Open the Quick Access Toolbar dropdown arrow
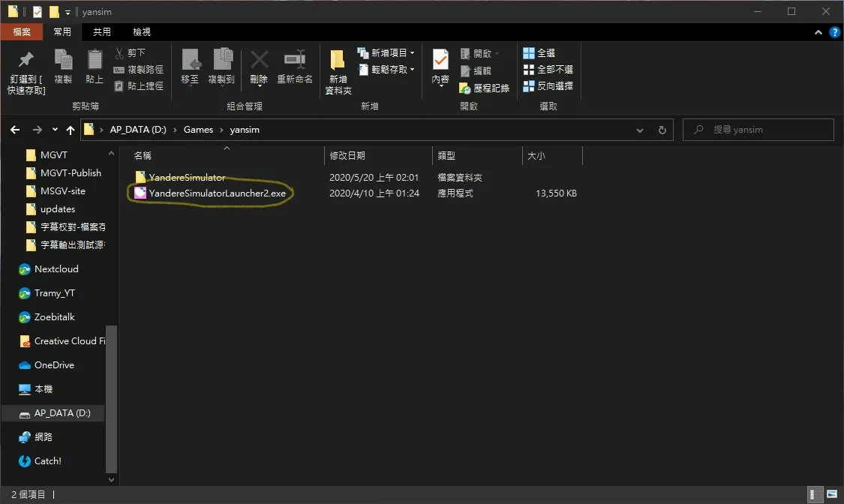 pos(68,12)
